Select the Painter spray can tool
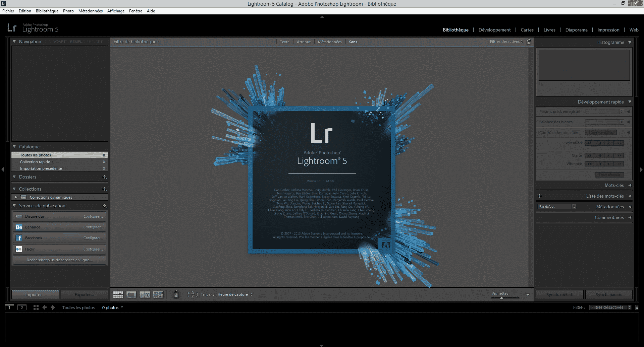The height and width of the screenshot is (347, 644). click(176, 294)
